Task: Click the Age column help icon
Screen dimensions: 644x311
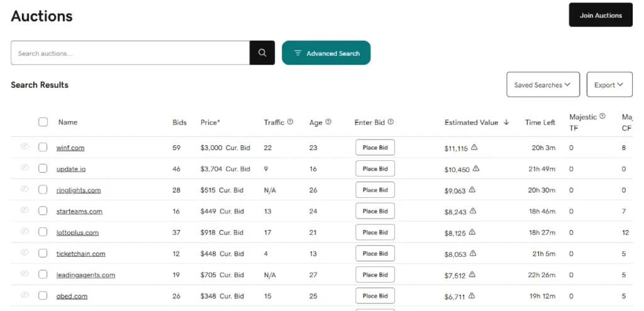Action: coord(328,122)
